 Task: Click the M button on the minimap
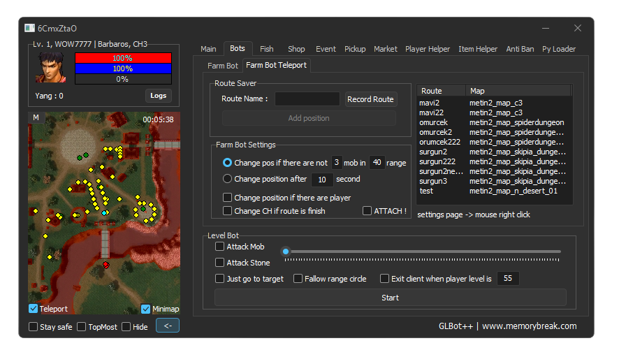36,117
